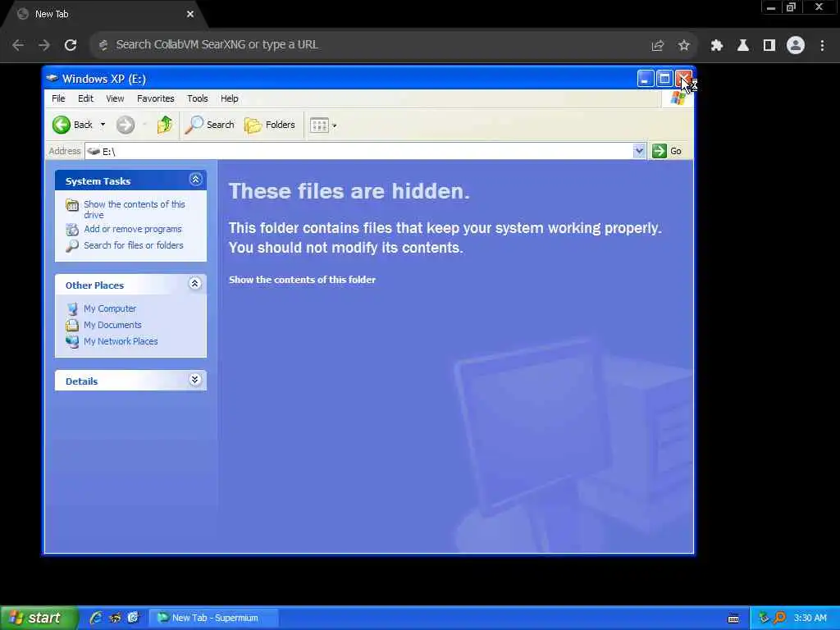Click the drive icon in the address bar
Viewport: 840px width, 630px height.
pos(94,152)
